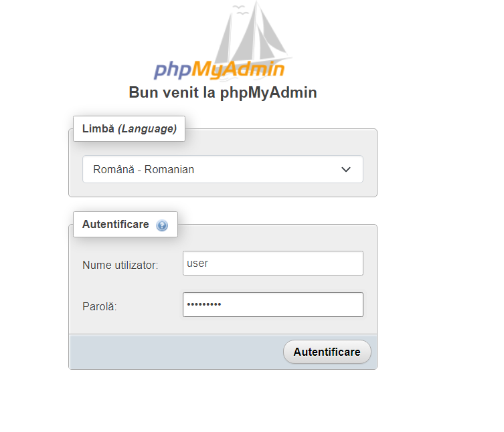Click the blue-gray footer bar left of the login button
The width and height of the screenshot is (504, 432).
[x=174, y=352]
